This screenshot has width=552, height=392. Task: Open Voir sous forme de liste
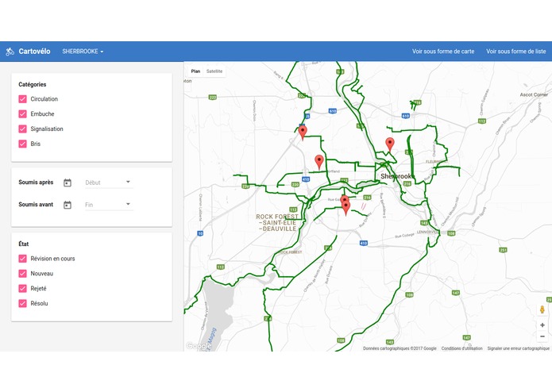click(x=515, y=52)
